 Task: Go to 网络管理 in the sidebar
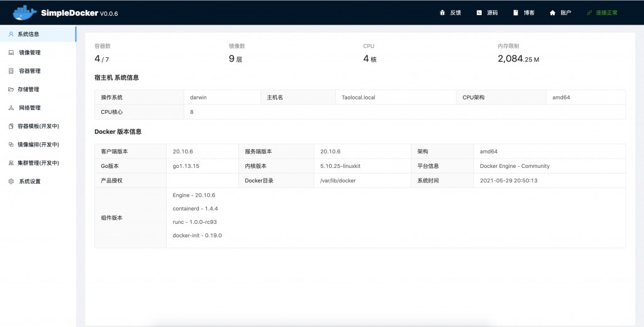point(38,108)
